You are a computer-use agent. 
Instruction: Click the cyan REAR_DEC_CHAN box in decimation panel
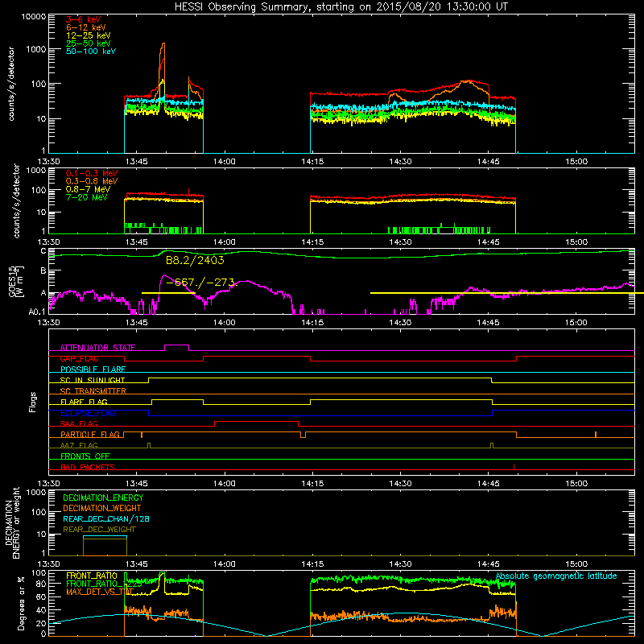coord(105,536)
